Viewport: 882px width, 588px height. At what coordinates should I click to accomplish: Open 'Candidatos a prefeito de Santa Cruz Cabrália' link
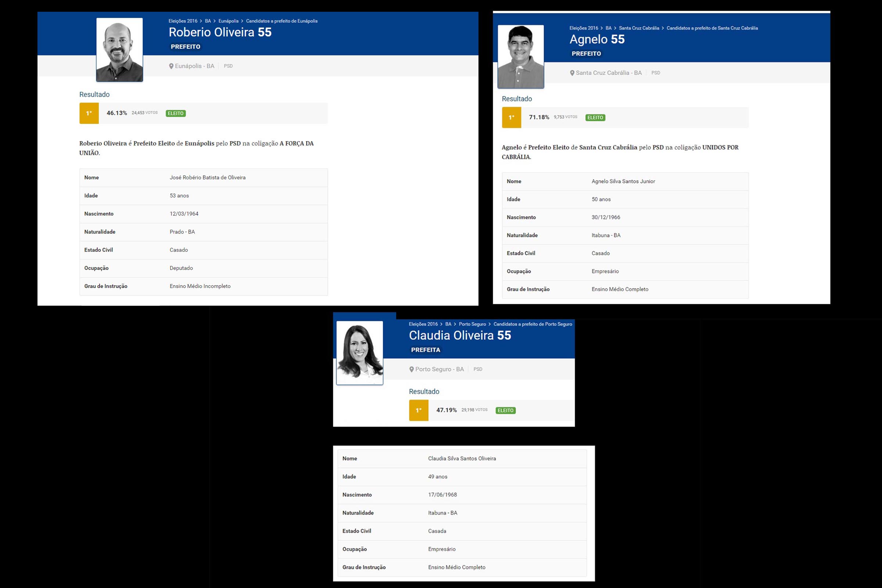pyautogui.click(x=712, y=28)
